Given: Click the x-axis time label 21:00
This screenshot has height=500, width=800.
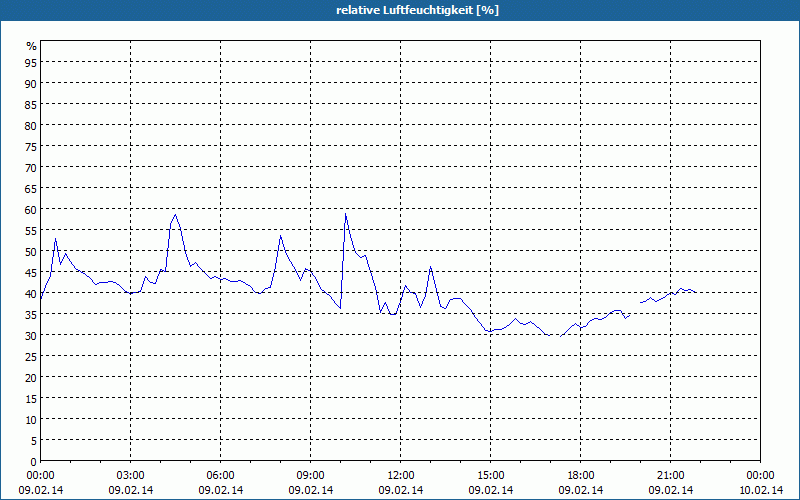Looking at the screenshot, I should pos(670,476).
